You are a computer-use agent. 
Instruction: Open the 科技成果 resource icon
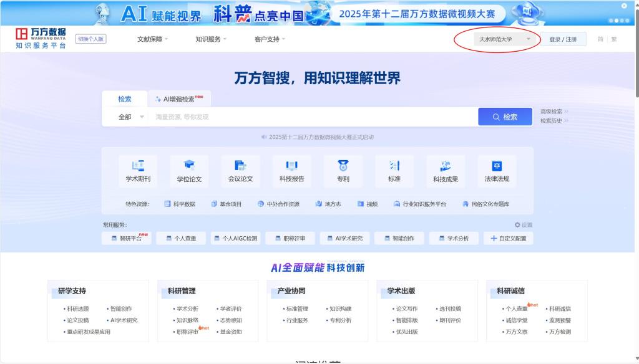446,171
